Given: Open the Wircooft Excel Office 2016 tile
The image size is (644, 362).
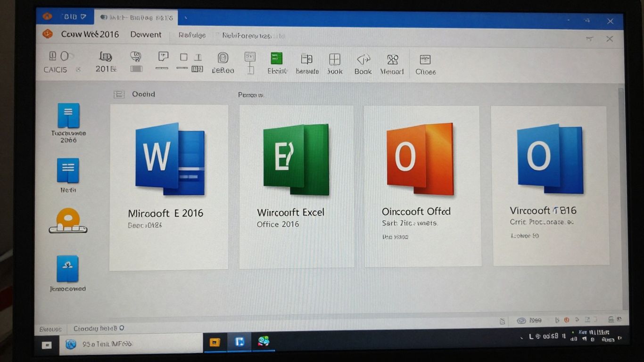Looking at the screenshot, I should click(x=296, y=186).
